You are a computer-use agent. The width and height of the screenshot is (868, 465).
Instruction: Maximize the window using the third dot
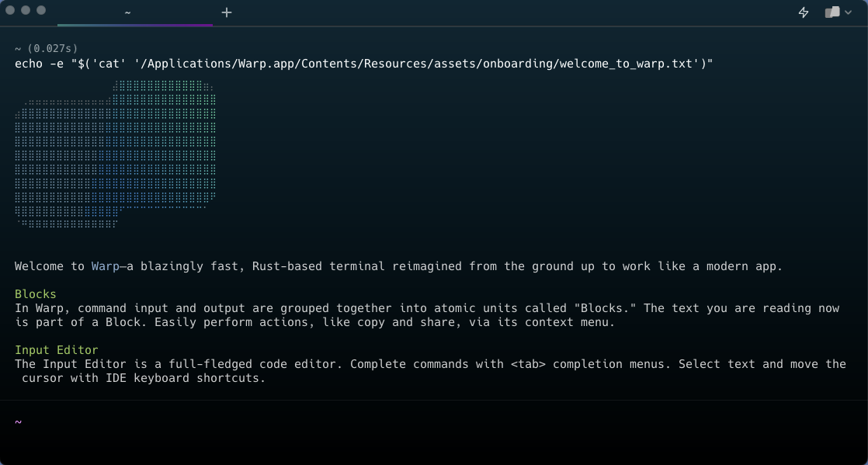tap(41, 10)
